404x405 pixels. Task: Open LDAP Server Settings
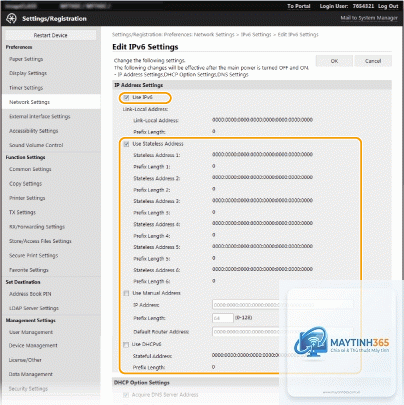34,308
